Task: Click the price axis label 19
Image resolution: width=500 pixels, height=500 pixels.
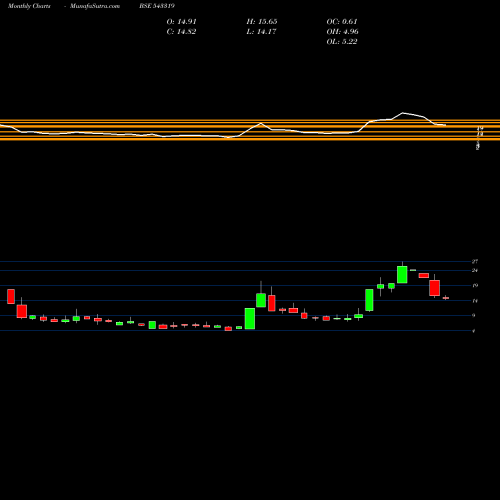Action: click(475, 285)
